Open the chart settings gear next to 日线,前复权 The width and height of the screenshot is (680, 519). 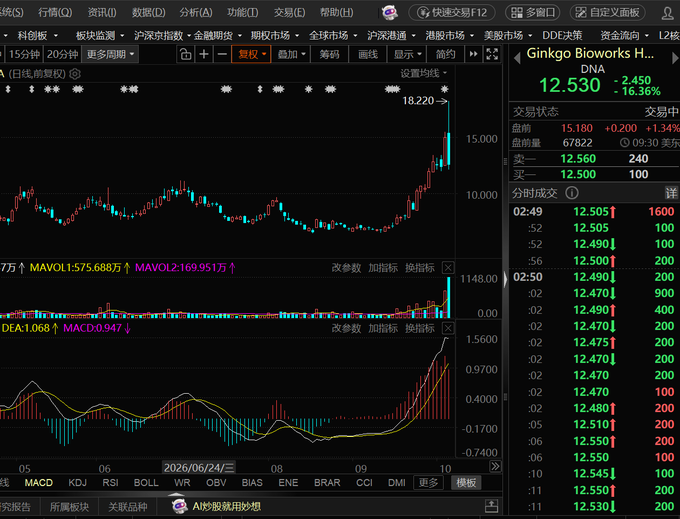click(x=75, y=74)
